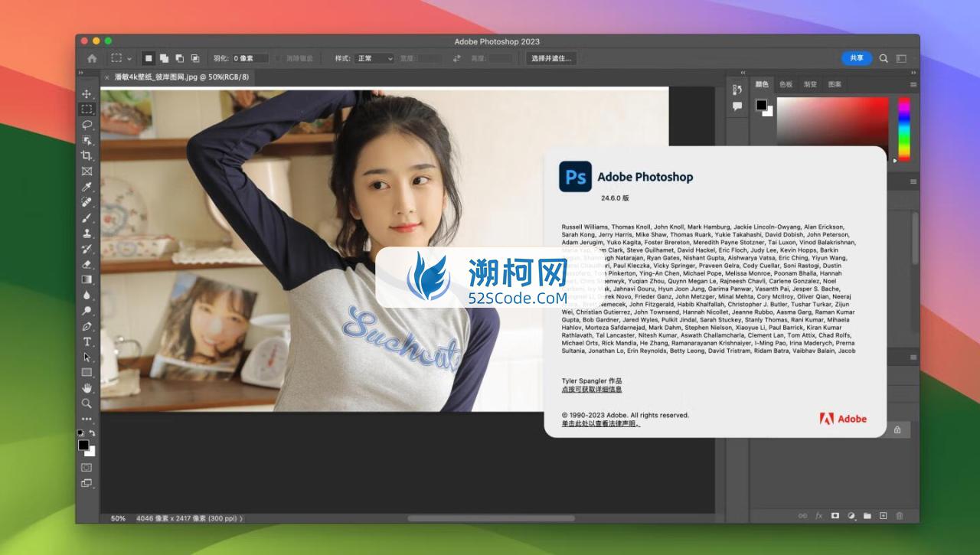Choose Subtract from selection mode
Image resolution: width=980 pixels, height=555 pixels.
click(179, 58)
